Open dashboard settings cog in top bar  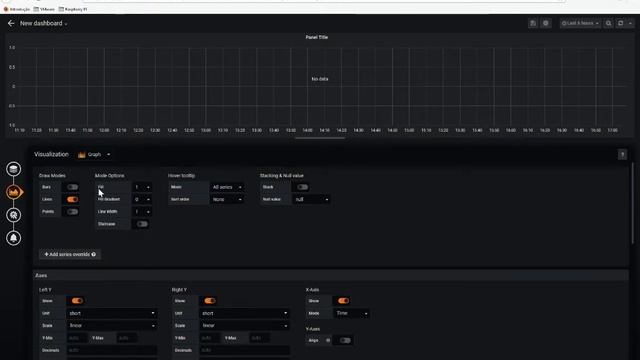pyautogui.click(x=546, y=23)
